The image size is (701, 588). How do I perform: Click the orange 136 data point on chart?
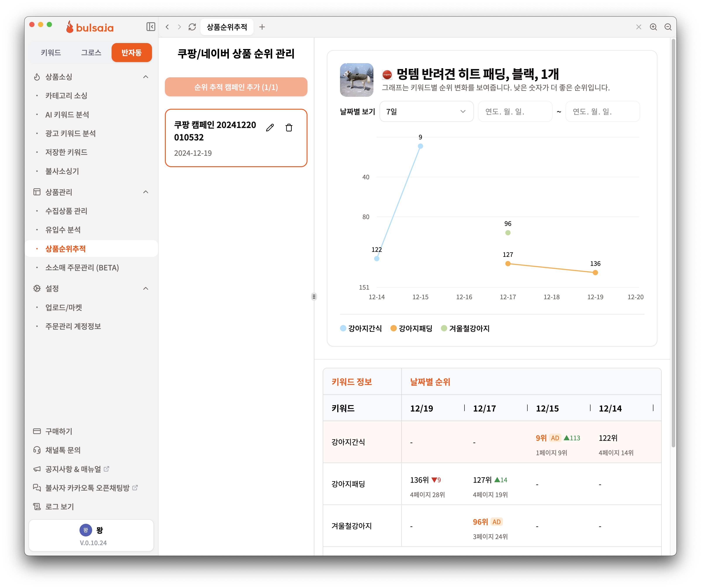(x=595, y=273)
